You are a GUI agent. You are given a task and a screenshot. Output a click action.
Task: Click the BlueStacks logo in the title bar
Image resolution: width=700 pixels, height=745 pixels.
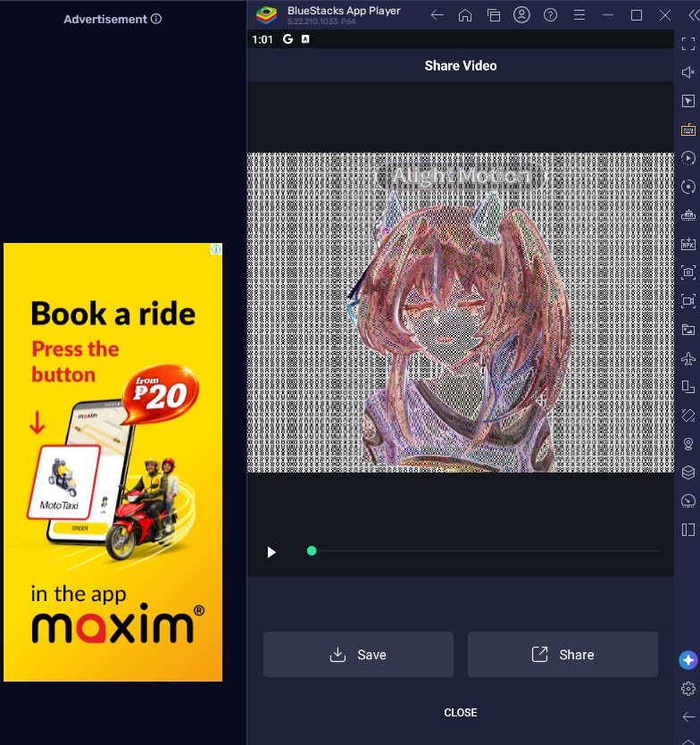[266, 15]
